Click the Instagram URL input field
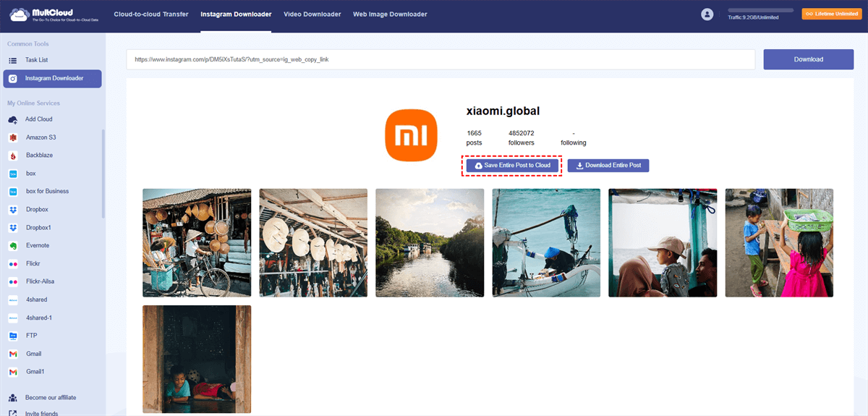The width and height of the screenshot is (868, 416). [441, 59]
